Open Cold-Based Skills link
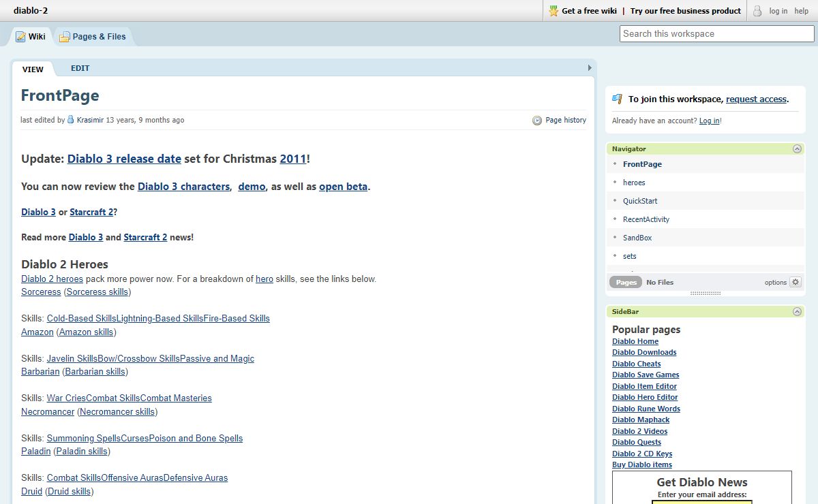This screenshot has width=818, height=504. (82, 318)
